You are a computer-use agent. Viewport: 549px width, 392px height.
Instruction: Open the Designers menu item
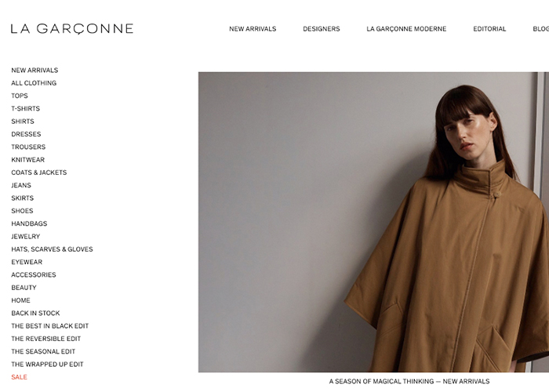321,29
